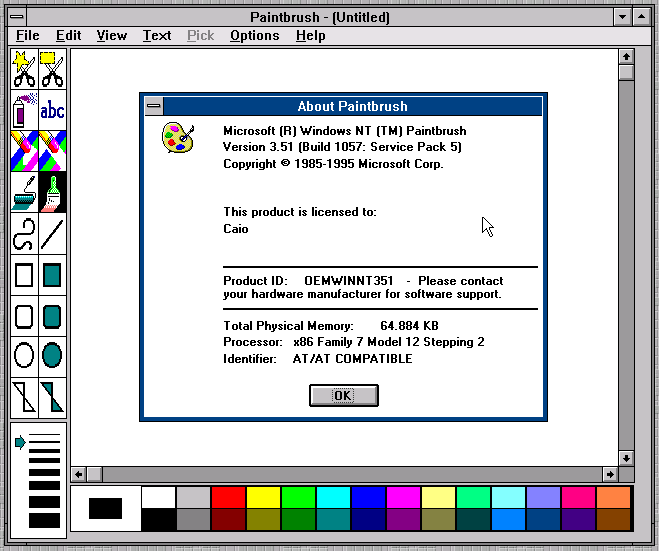Pick the dark red color swatch

228,519
